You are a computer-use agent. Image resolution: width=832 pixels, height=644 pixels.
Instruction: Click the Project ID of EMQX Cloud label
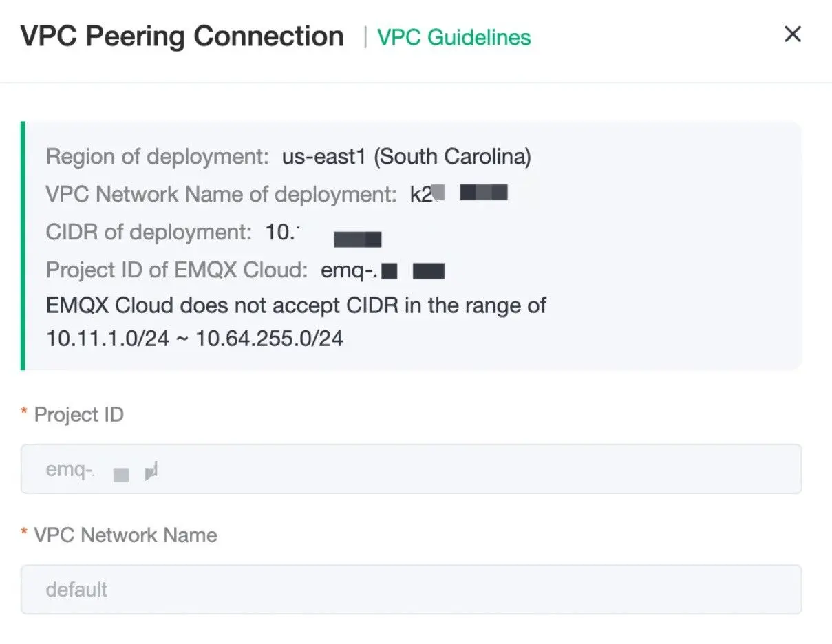click(x=176, y=270)
